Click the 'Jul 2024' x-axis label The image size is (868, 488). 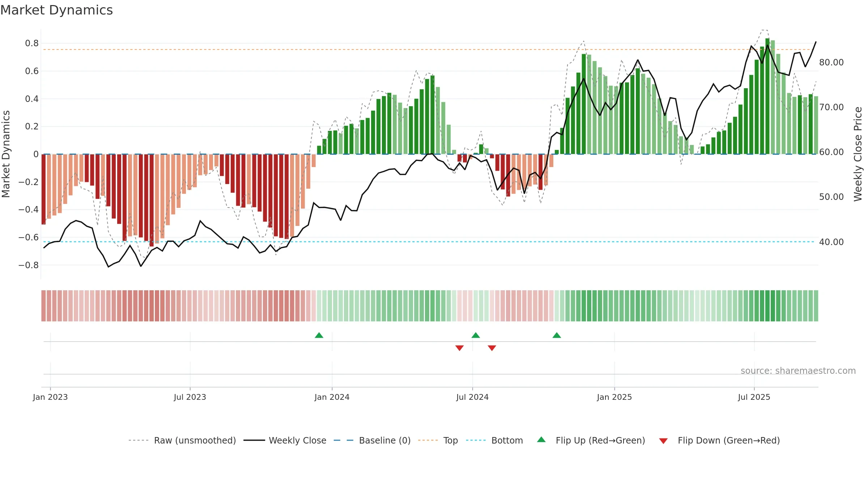click(x=472, y=397)
